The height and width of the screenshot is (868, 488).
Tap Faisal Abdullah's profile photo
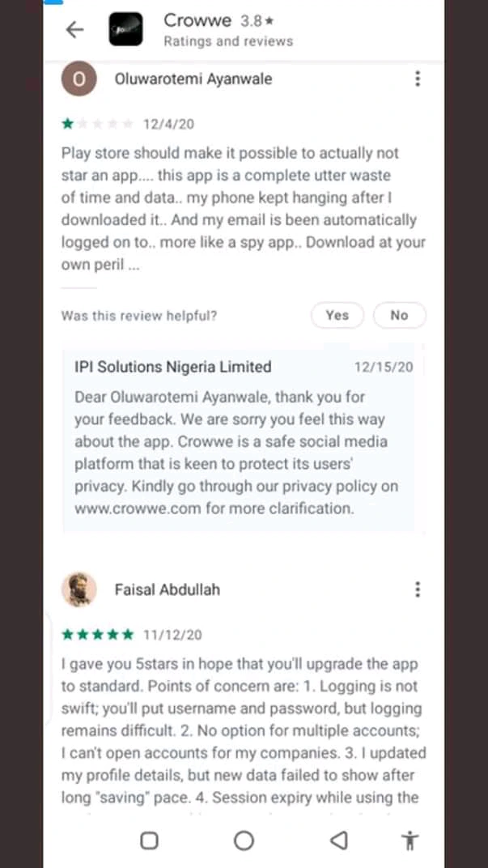click(x=79, y=589)
